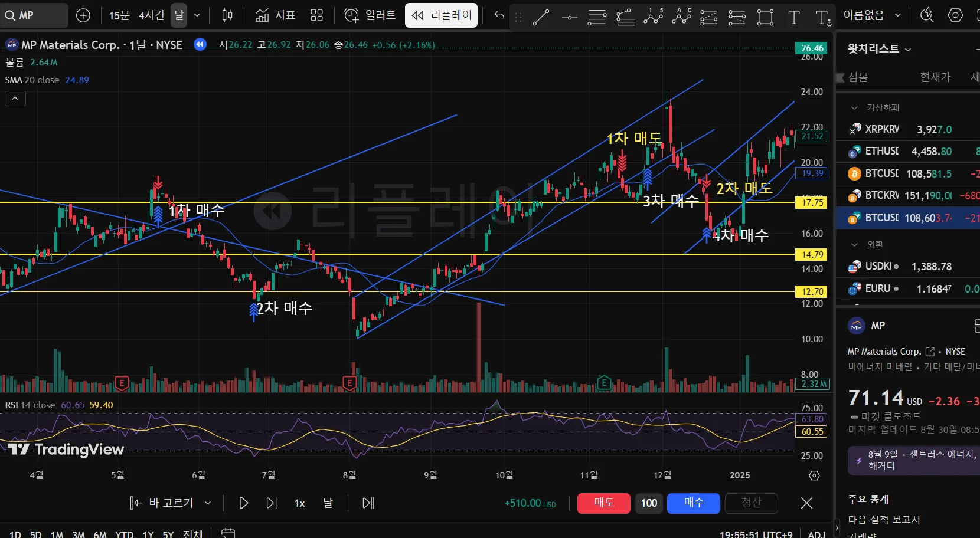Select the pitchfork fan tool
The height and width of the screenshot is (538, 980).
pos(625,18)
